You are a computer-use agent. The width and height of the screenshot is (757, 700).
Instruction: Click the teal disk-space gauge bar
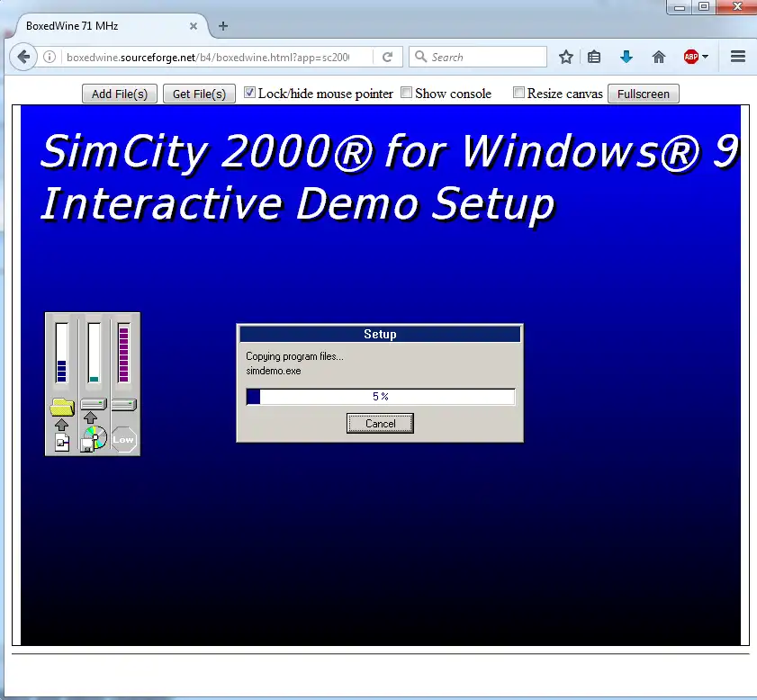click(94, 353)
